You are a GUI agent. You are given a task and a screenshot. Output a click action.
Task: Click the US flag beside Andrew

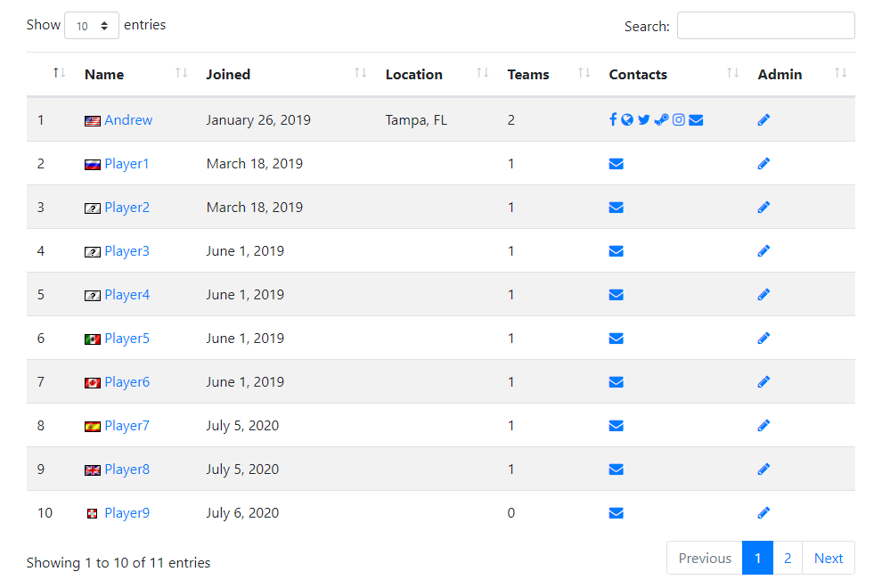[93, 121]
